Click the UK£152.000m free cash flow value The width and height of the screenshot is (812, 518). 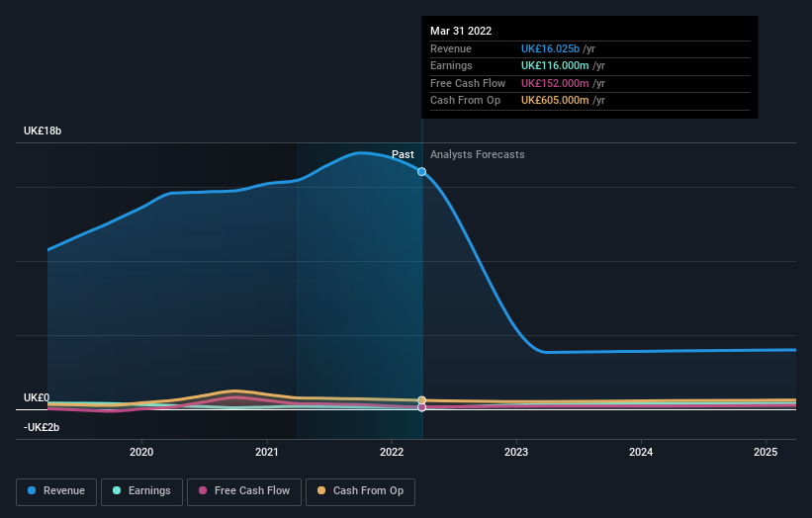pyautogui.click(x=555, y=83)
